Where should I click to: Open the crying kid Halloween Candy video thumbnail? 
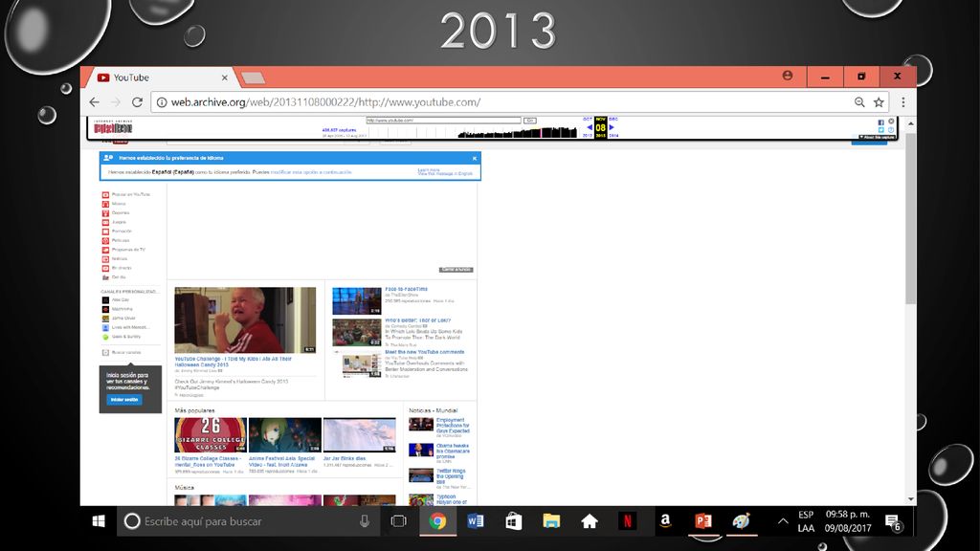coord(245,320)
